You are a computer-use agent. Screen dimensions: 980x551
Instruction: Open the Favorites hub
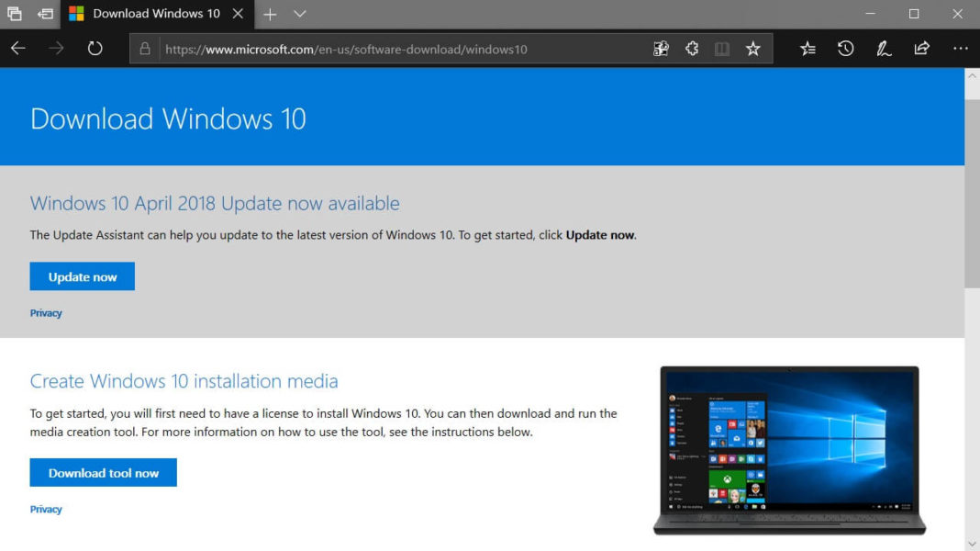(807, 48)
